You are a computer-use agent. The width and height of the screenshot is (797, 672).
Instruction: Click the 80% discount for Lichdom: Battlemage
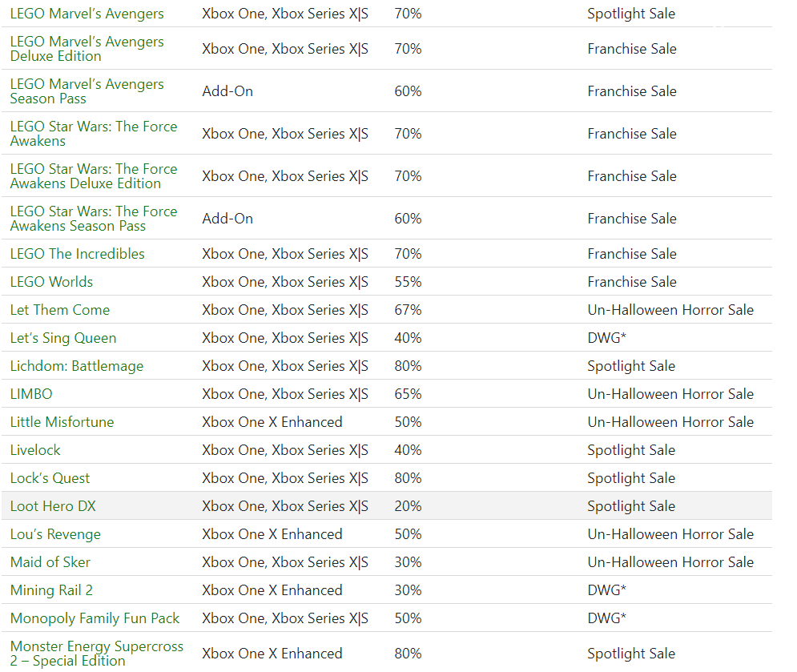click(x=409, y=366)
